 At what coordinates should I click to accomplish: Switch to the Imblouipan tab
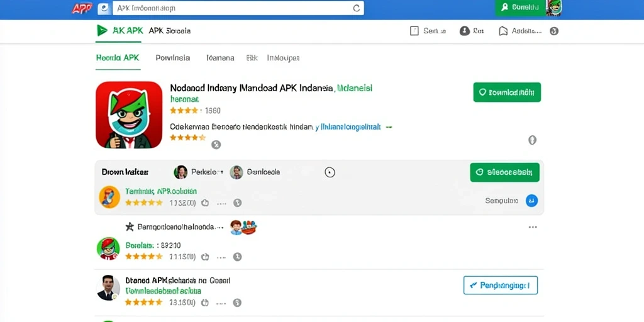click(284, 58)
